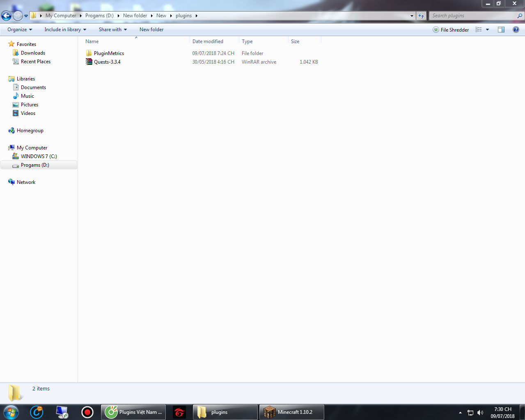The image size is (525, 420).
Task: Click the Back navigation arrow
Action: point(6,16)
